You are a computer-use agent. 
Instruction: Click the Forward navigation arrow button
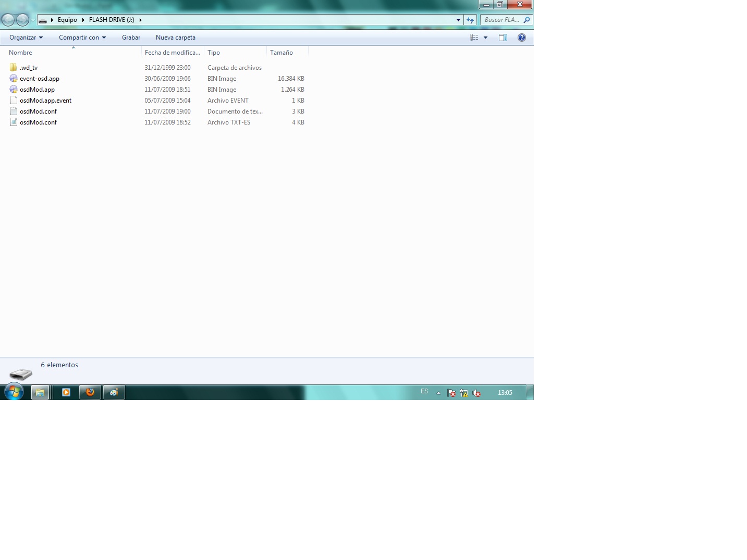(22, 20)
